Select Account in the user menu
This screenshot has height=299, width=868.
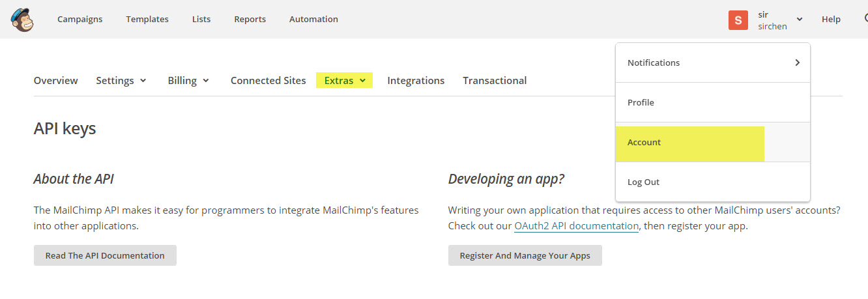[x=713, y=142]
